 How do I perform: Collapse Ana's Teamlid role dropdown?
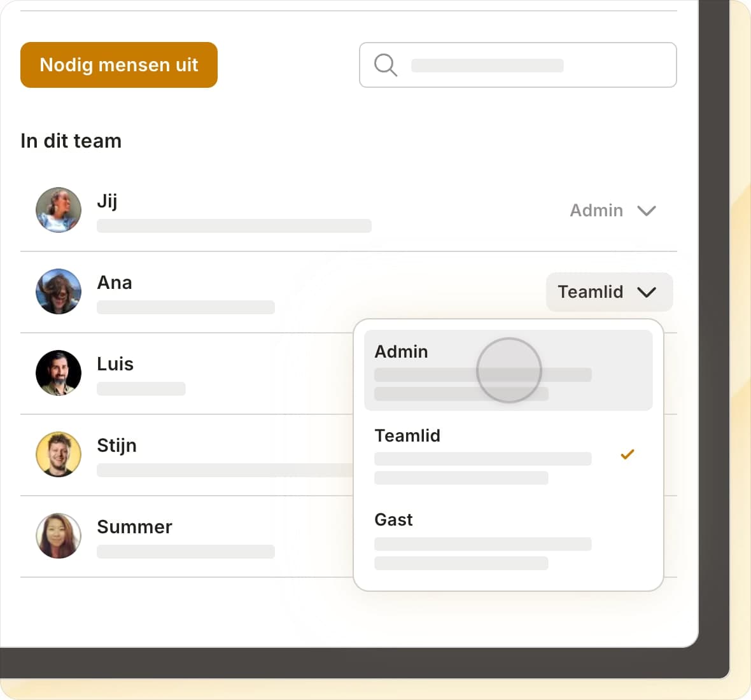coord(609,291)
